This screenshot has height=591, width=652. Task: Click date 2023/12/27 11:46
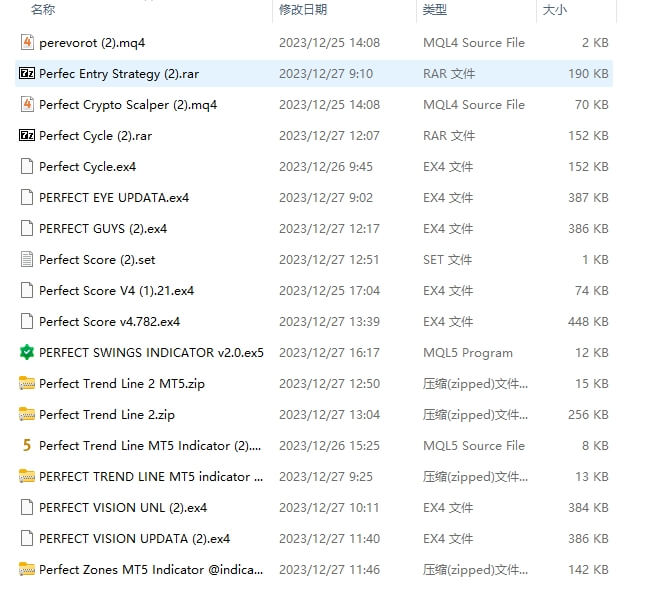point(329,570)
